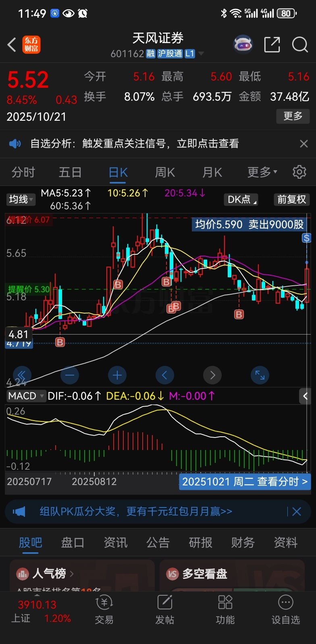Viewport: 316px width, 644px height.
Task: Zoom out chart with minus button
Action: (70, 376)
